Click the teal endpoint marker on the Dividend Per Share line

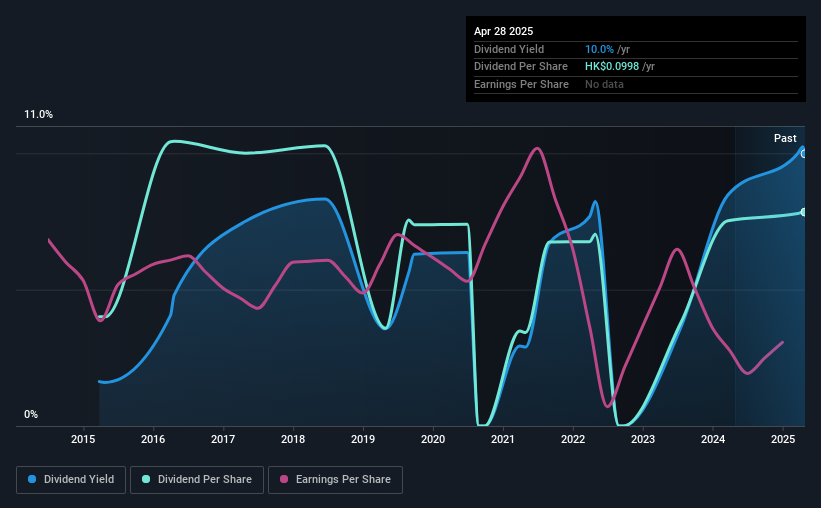(803, 212)
